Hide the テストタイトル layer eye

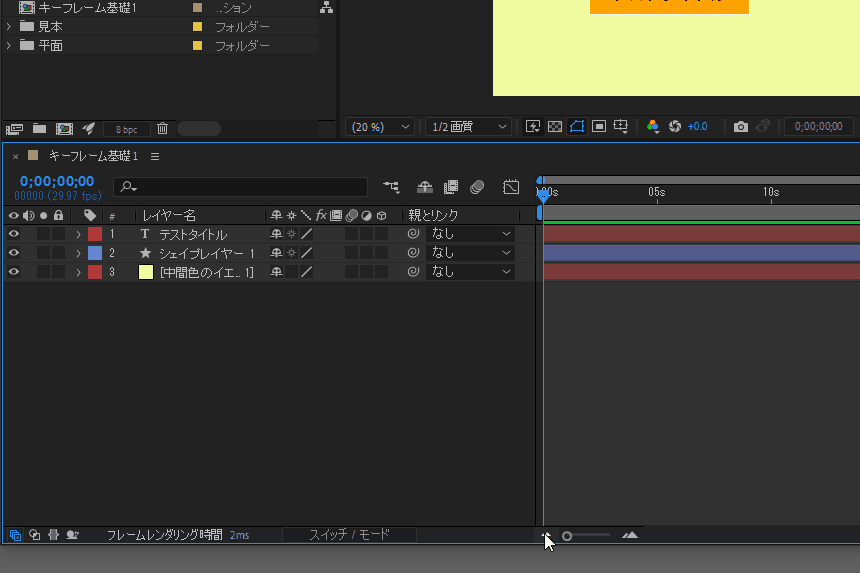[x=14, y=234]
